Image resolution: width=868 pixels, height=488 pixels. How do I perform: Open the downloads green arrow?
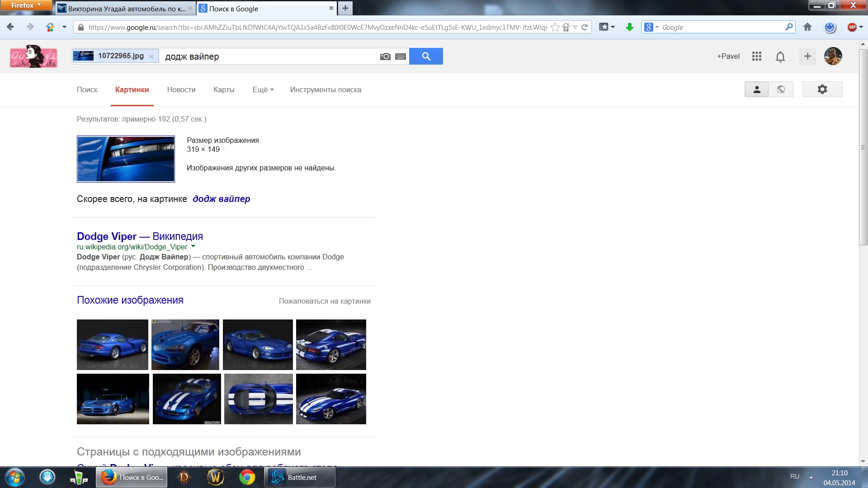point(629,27)
